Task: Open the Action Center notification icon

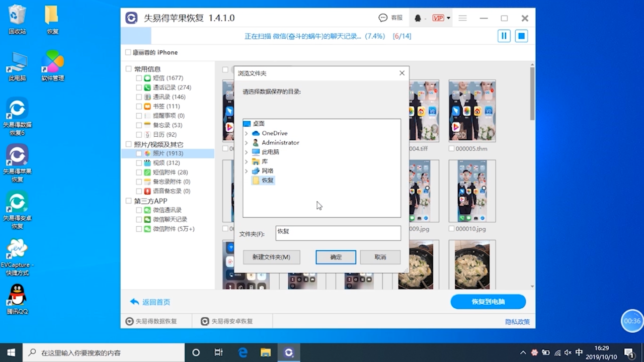Action: [x=629, y=352]
